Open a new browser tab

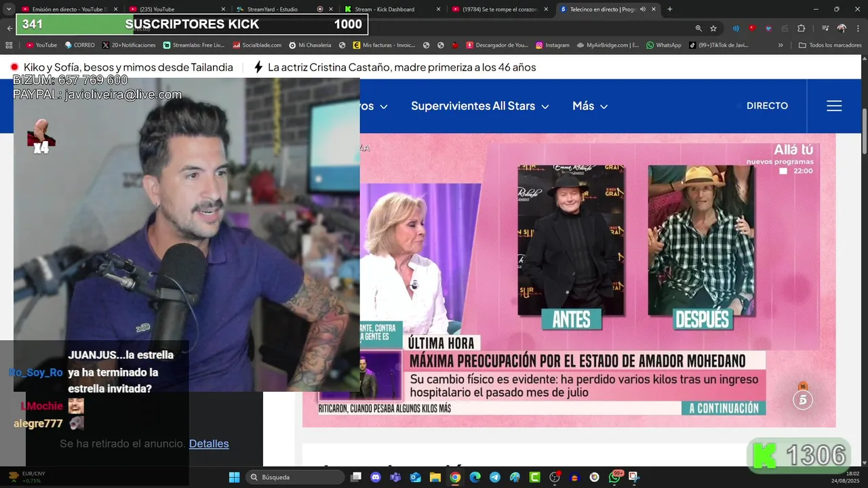pyautogui.click(x=670, y=9)
